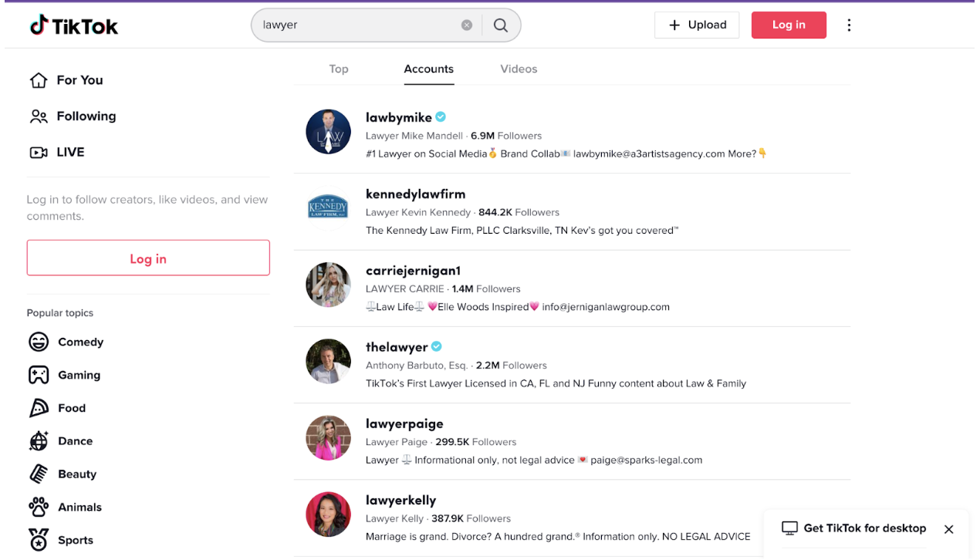Click the "TikTok's First Lawyer Licensed" bio
This screenshot has width=980, height=560.
556,383
